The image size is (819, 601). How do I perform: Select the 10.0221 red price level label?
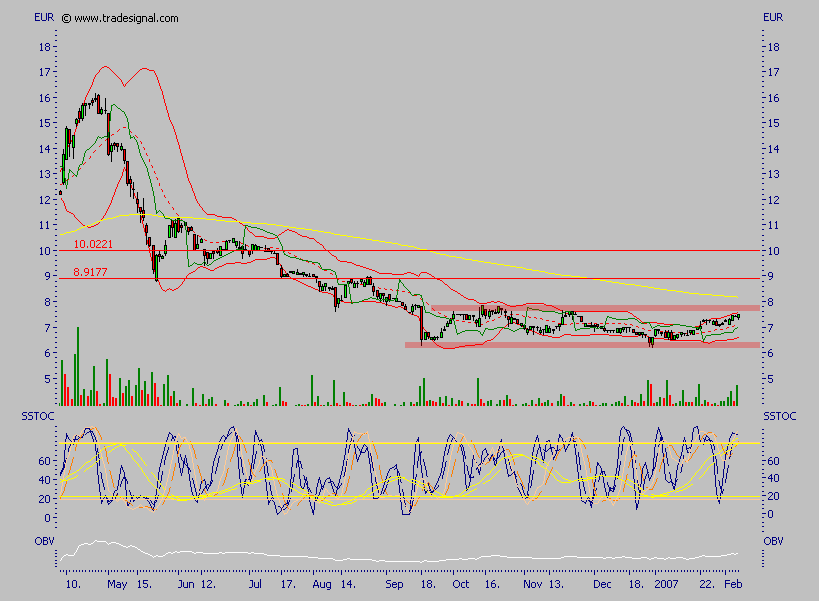94,243
